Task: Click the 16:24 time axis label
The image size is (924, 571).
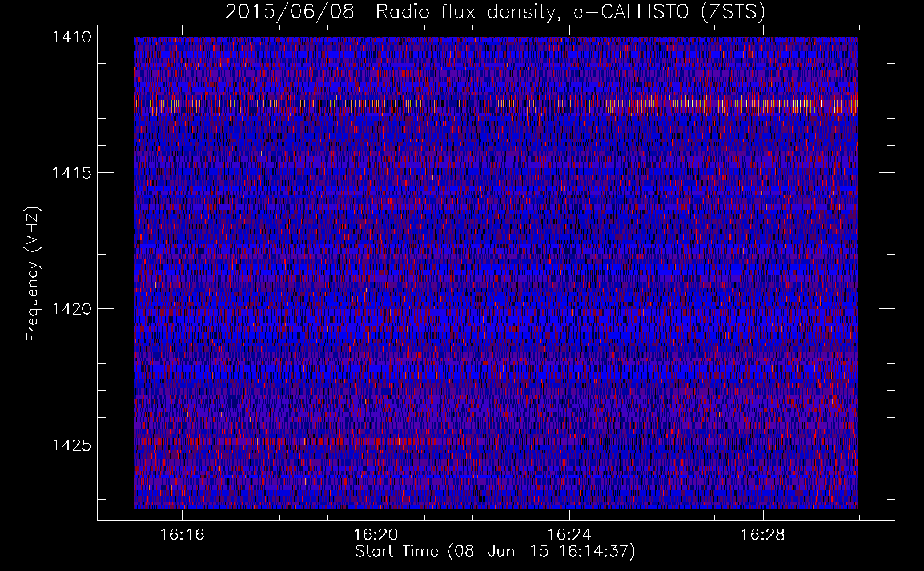Action: coord(569,535)
